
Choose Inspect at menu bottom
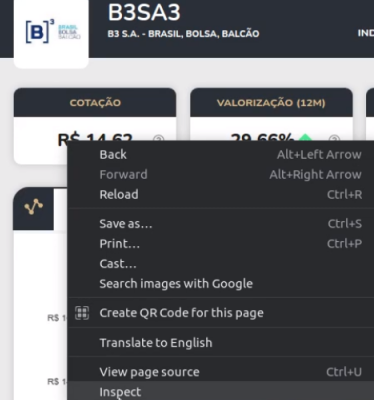pyautogui.click(x=221, y=391)
